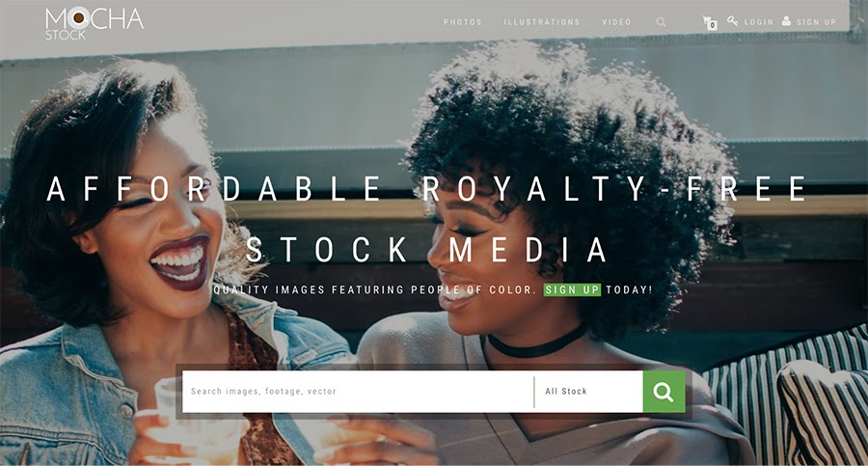Click the magnifier icon in the navigation bar

[661, 22]
